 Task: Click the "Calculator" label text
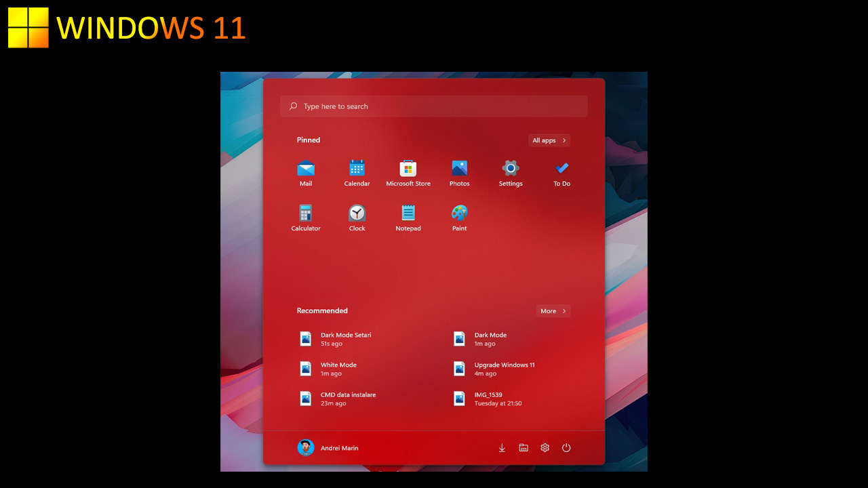(x=306, y=228)
